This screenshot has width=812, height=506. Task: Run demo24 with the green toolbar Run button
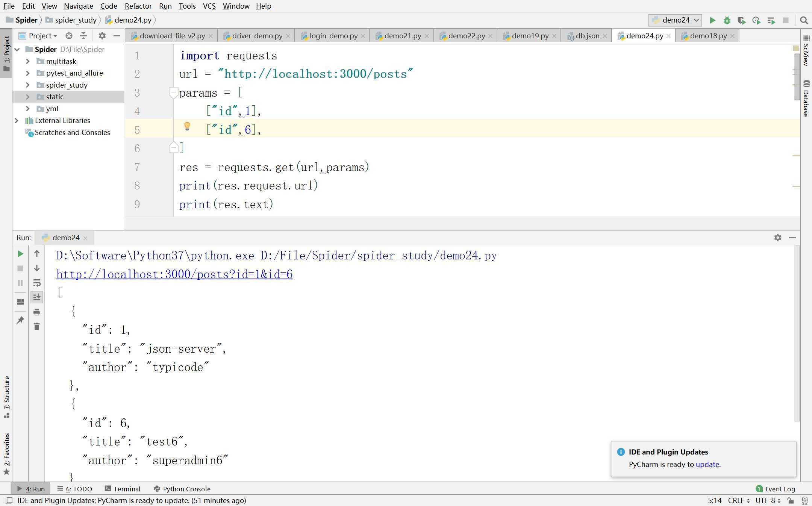(712, 20)
